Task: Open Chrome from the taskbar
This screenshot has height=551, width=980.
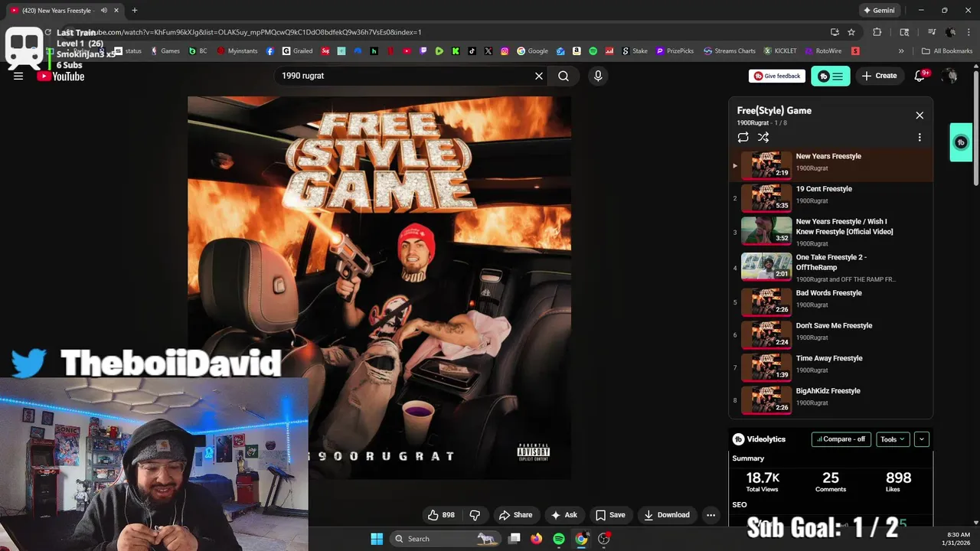Action: tap(581, 539)
